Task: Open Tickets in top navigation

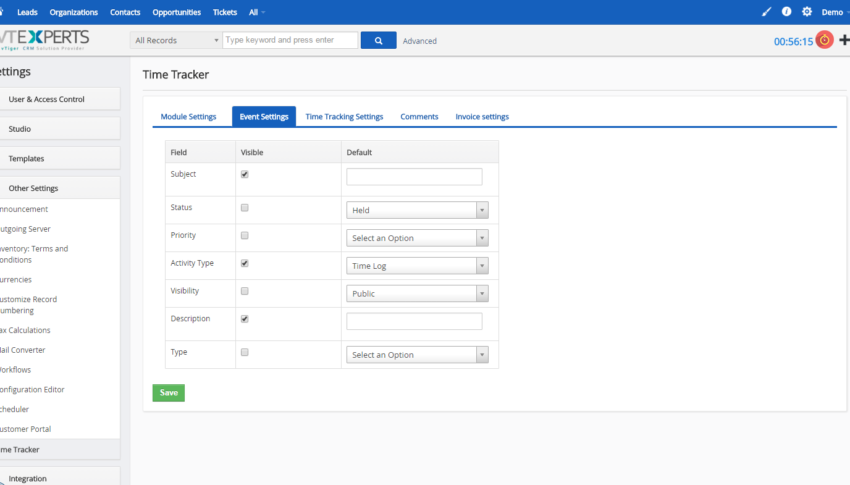Action: point(224,12)
